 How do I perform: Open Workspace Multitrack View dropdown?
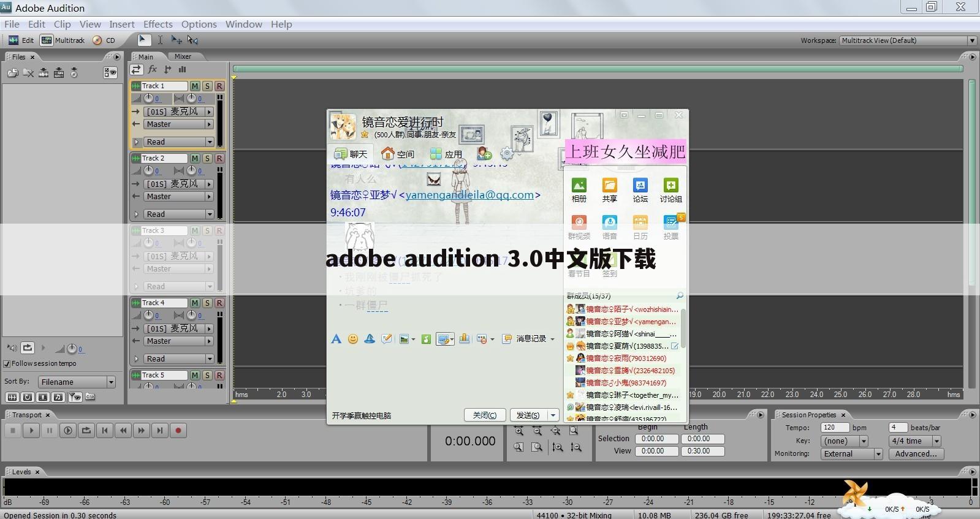tap(908, 40)
